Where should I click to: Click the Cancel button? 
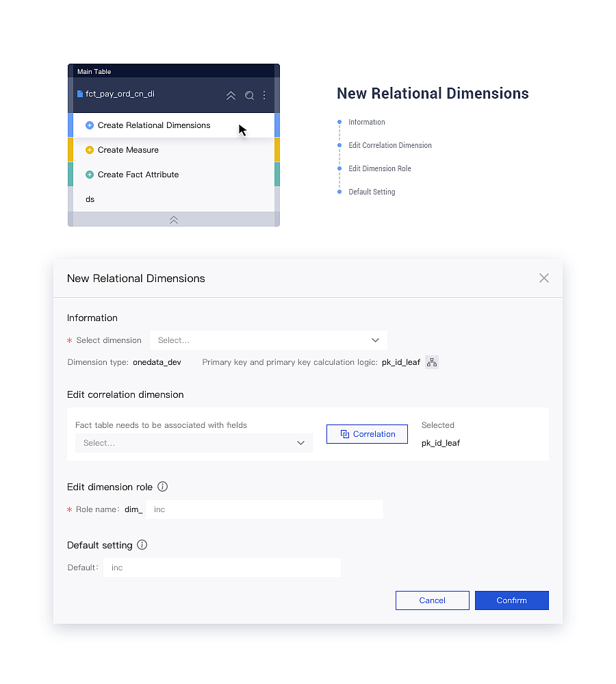(x=433, y=600)
